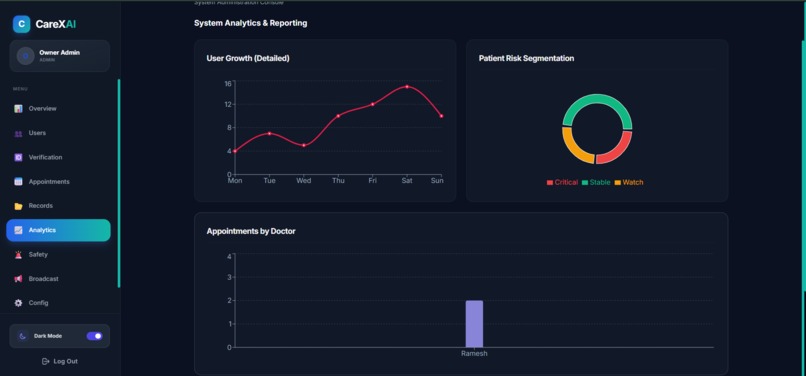
Task: Click the Analytics graph icon
Action: 19,230
